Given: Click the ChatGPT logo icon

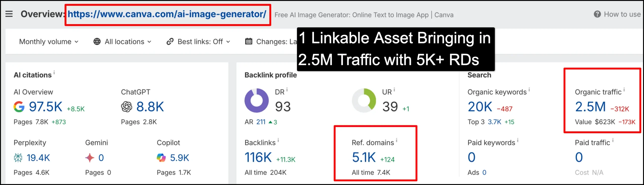Looking at the screenshot, I should click(127, 107).
